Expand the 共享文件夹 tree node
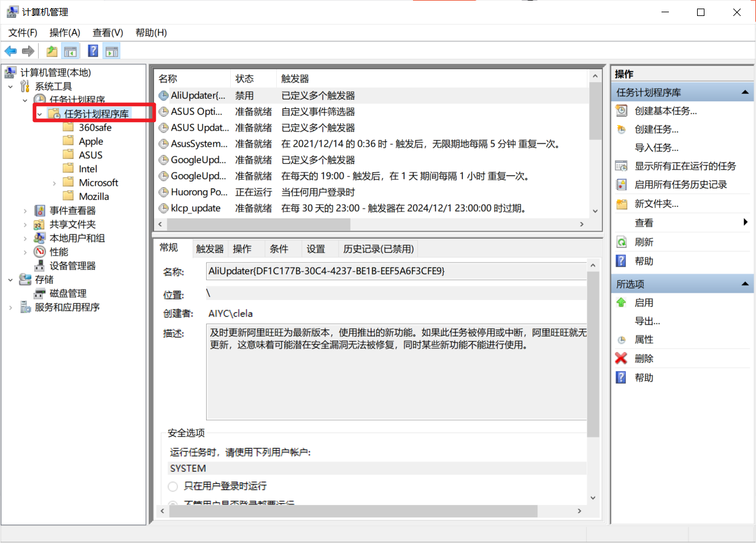Viewport: 756px width, 543px height. 25,225
